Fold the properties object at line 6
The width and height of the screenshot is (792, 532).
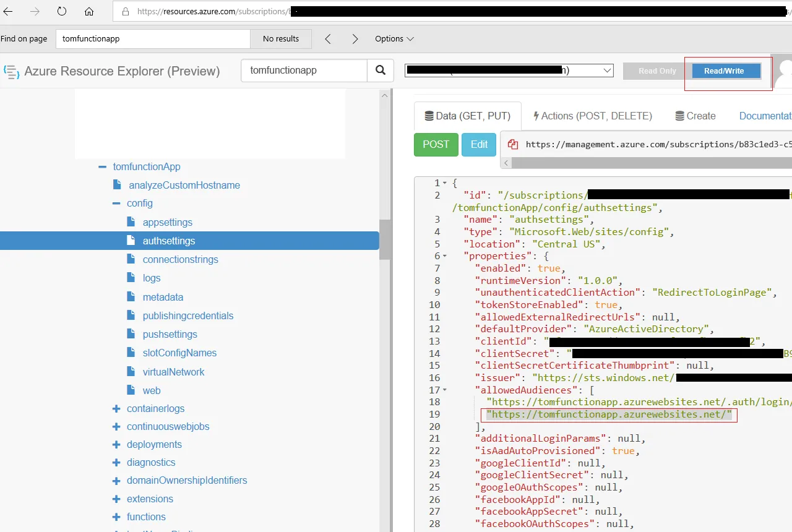pos(445,256)
